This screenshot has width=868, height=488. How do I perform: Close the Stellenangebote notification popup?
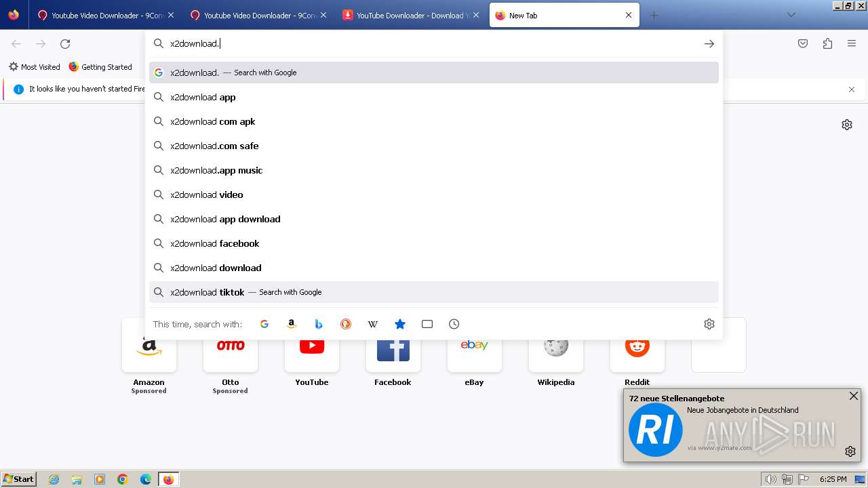tap(854, 396)
